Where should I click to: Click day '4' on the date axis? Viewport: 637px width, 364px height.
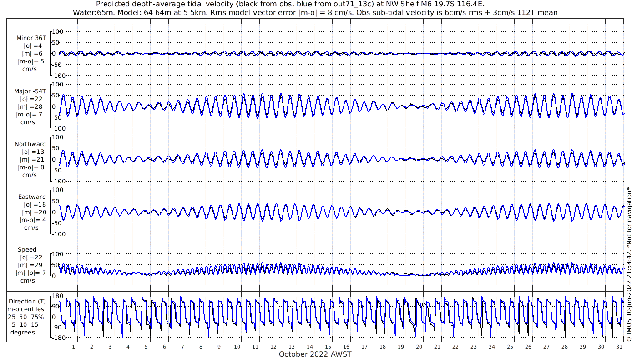(x=128, y=347)
